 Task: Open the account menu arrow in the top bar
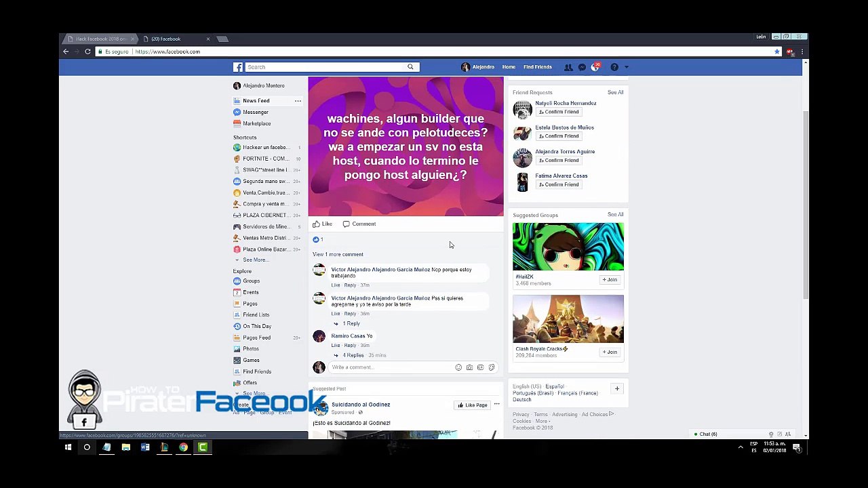click(x=626, y=67)
